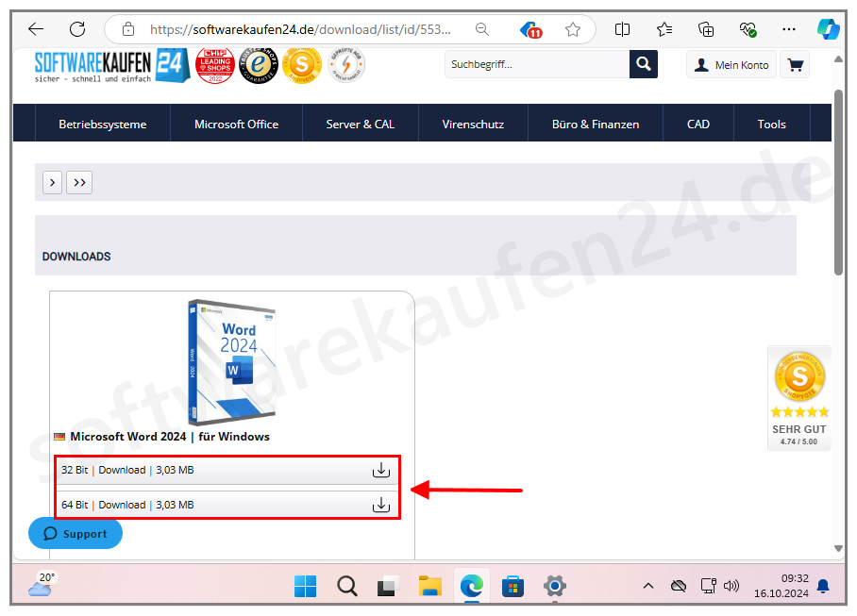Open Task View on the taskbar
Viewport: 857px width, 616px height.
(x=388, y=587)
